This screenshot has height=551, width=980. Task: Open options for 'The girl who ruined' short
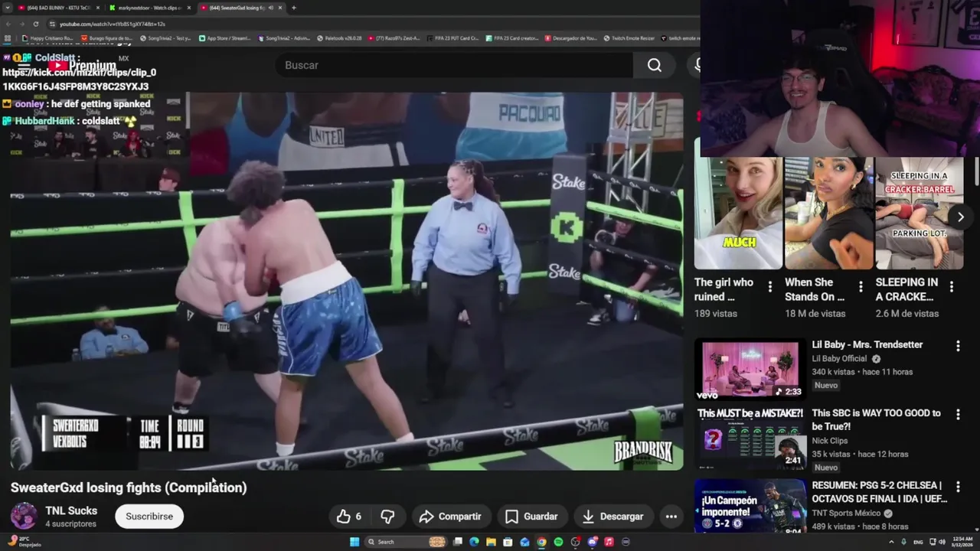[769, 287]
